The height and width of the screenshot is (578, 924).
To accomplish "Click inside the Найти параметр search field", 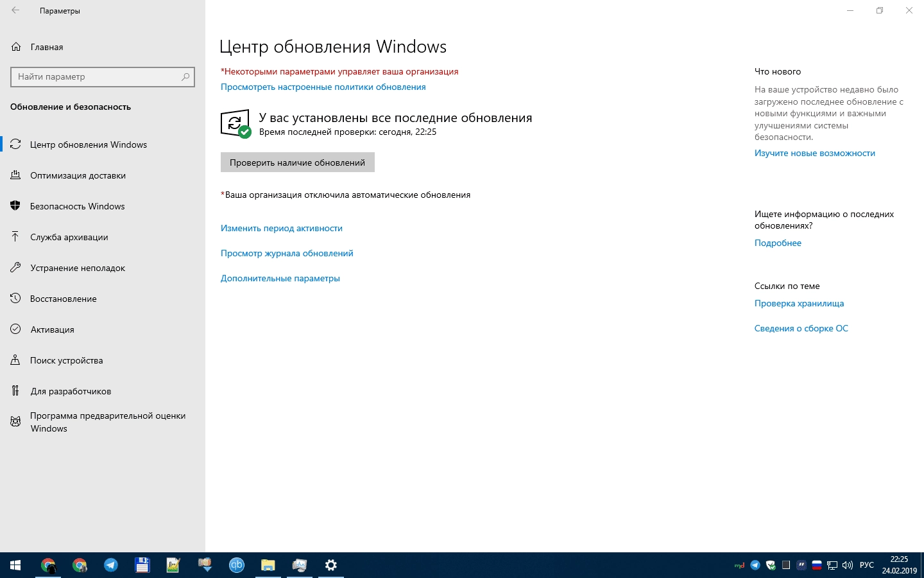I will (x=103, y=77).
